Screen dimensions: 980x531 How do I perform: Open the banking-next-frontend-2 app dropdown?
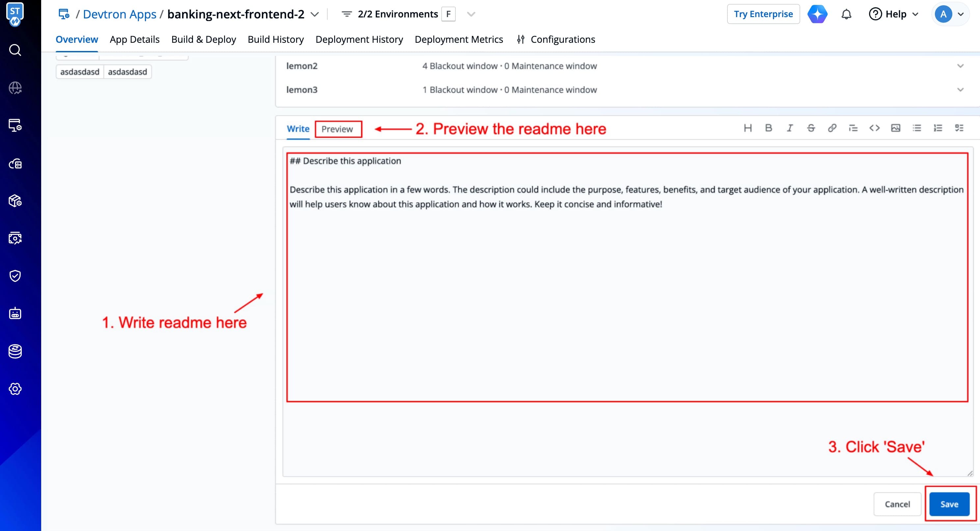coord(314,14)
